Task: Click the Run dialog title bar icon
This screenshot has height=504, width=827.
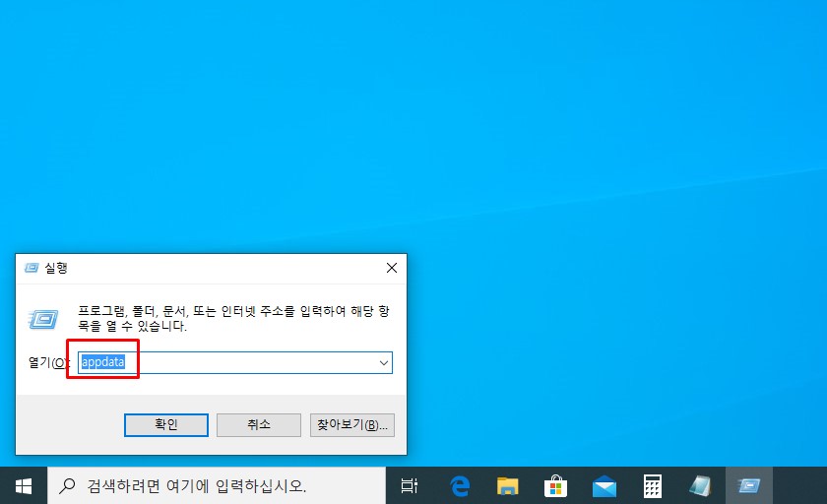Action: (32, 268)
